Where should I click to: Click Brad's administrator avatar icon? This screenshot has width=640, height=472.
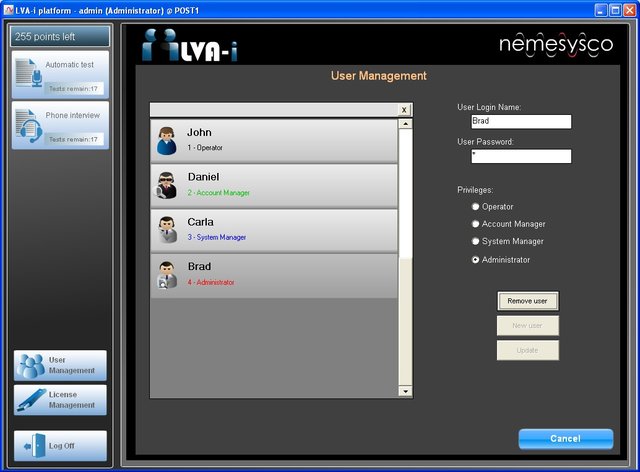click(x=167, y=275)
